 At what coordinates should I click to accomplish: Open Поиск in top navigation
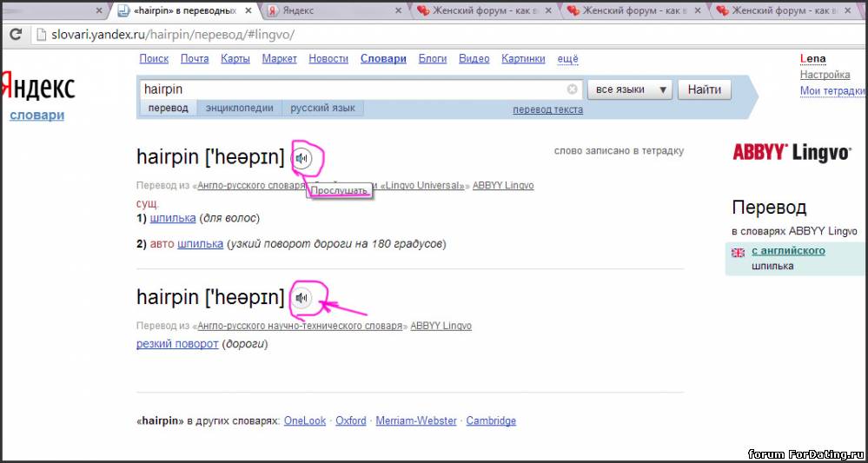coord(154,59)
